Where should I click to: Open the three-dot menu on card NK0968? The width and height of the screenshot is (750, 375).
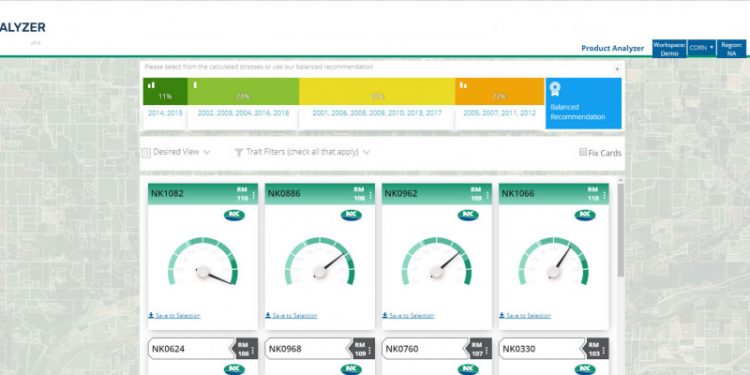[370, 350]
